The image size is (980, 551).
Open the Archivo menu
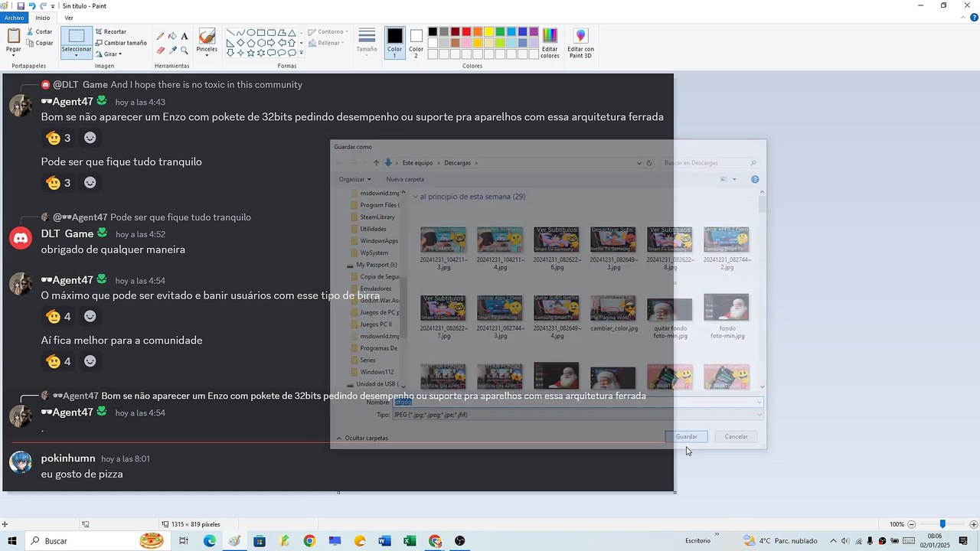click(x=14, y=18)
